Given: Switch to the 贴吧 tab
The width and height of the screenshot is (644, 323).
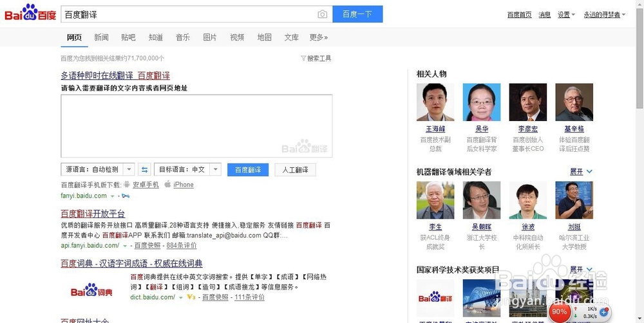Looking at the screenshot, I should click(x=128, y=37).
